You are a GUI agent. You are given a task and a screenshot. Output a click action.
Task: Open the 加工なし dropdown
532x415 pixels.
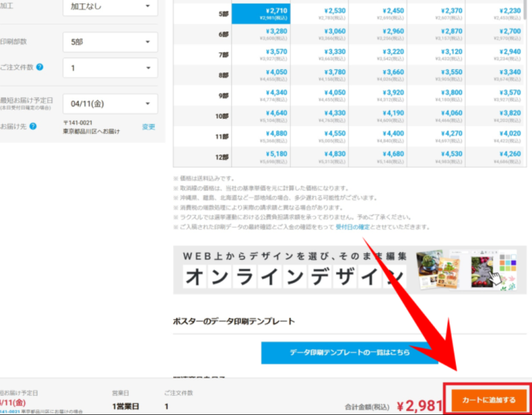pos(110,7)
